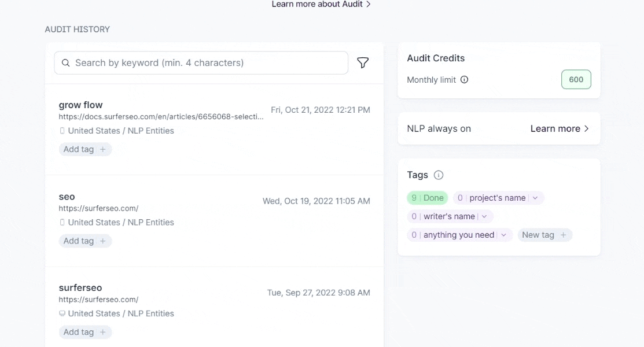This screenshot has width=644, height=347.
Task: Open Learn more about Audit link
Action: click(x=321, y=5)
